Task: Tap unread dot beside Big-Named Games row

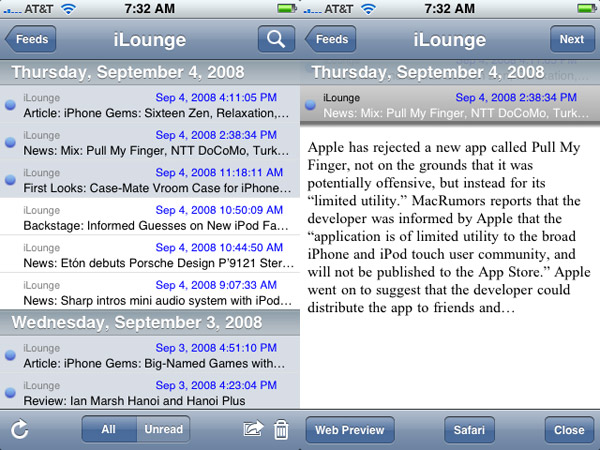Action: [x=10, y=355]
